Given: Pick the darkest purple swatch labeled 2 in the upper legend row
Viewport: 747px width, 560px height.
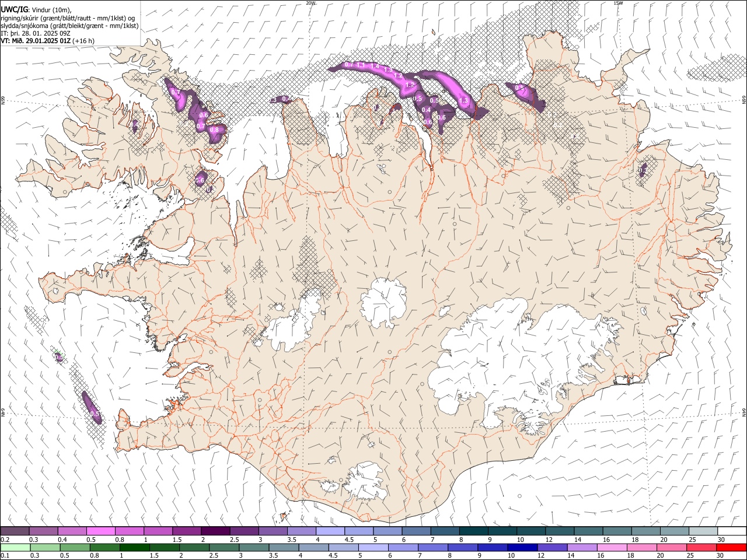Looking at the screenshot, I should coord(215,531).
